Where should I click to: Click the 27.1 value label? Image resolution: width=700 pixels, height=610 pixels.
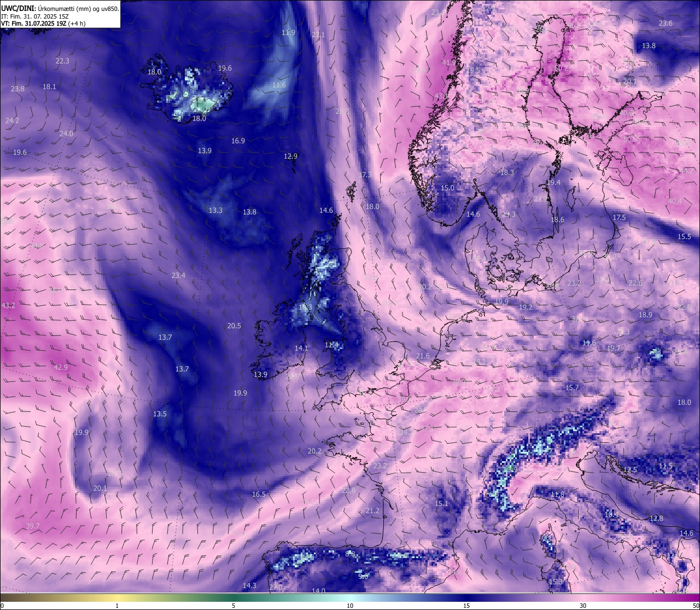[318, 34]
